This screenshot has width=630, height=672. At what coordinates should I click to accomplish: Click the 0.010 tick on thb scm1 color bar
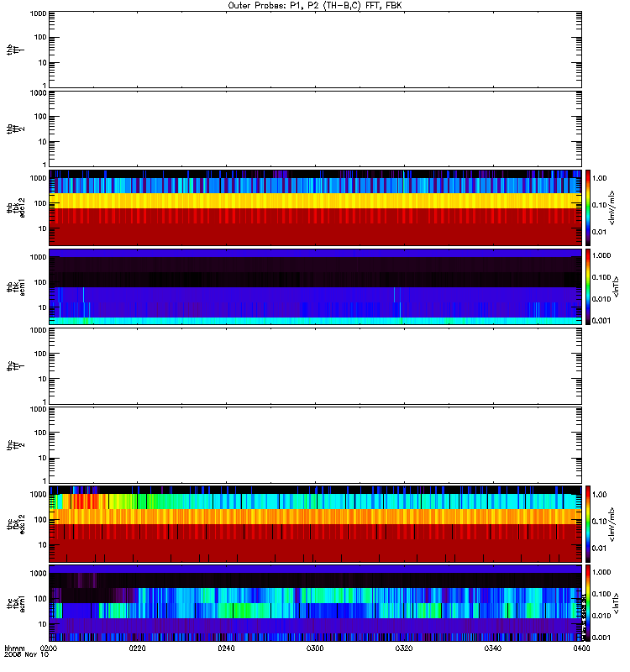pos(601,299)
